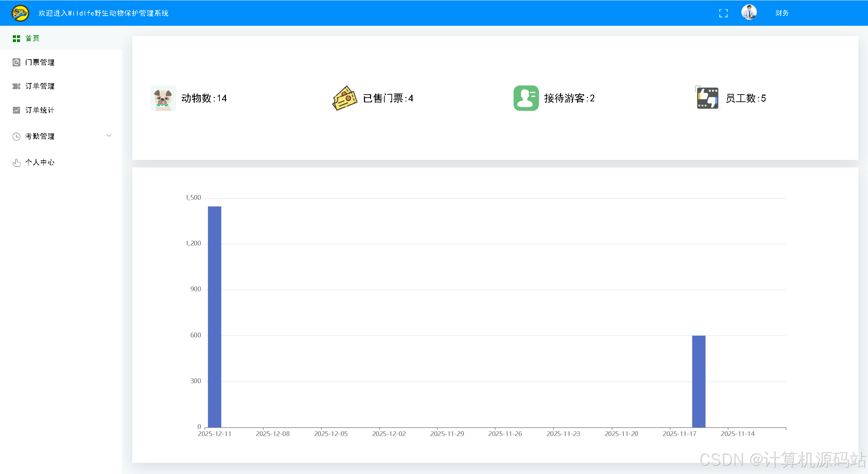Click the yellow tickets icon
This screenshot has width=868, height=474.
[x=345, y=98]
